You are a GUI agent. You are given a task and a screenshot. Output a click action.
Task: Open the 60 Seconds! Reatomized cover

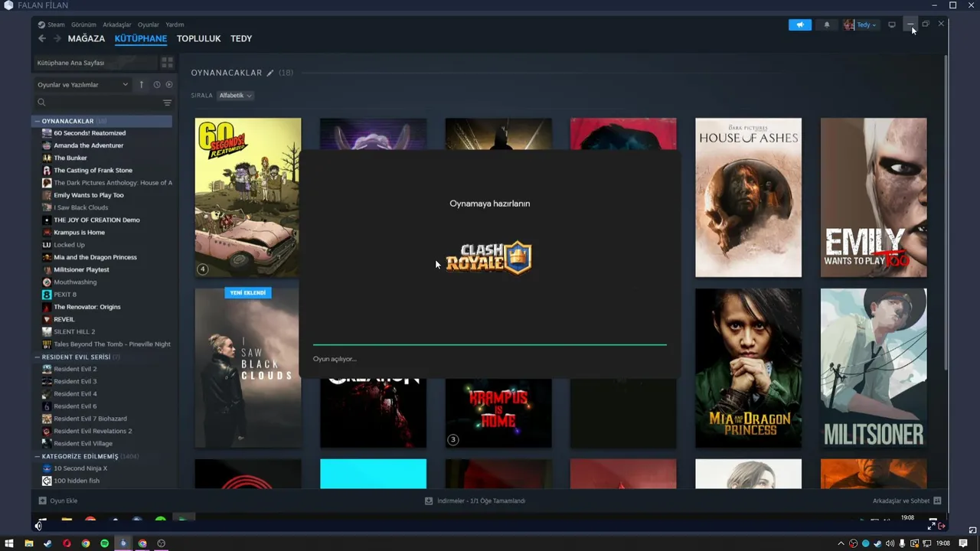(x=248, y=197)
